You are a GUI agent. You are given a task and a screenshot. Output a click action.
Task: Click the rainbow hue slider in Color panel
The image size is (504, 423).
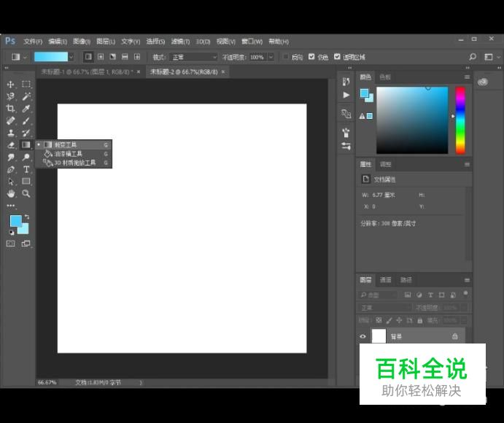click(460, 120)
